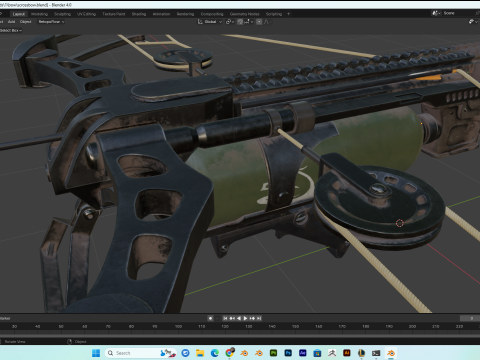The image size is (480, 360).
Task: Open the Scripting workspace tab
Action: [274, 14]
